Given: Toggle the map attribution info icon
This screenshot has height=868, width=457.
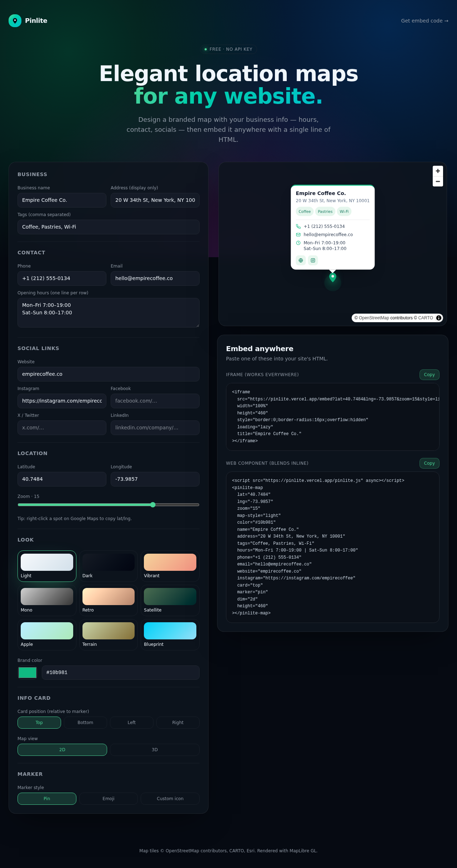Looking at the screenshot, I should tap(439, 318).
